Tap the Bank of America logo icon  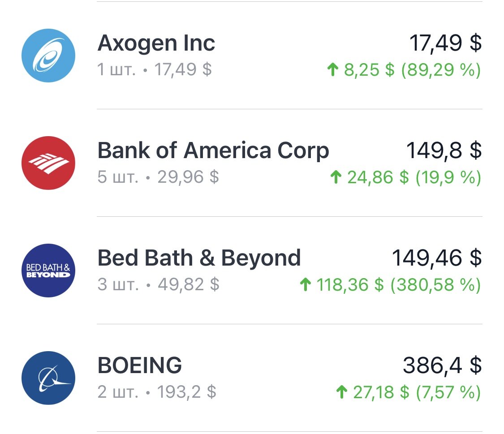pos(48,163)
